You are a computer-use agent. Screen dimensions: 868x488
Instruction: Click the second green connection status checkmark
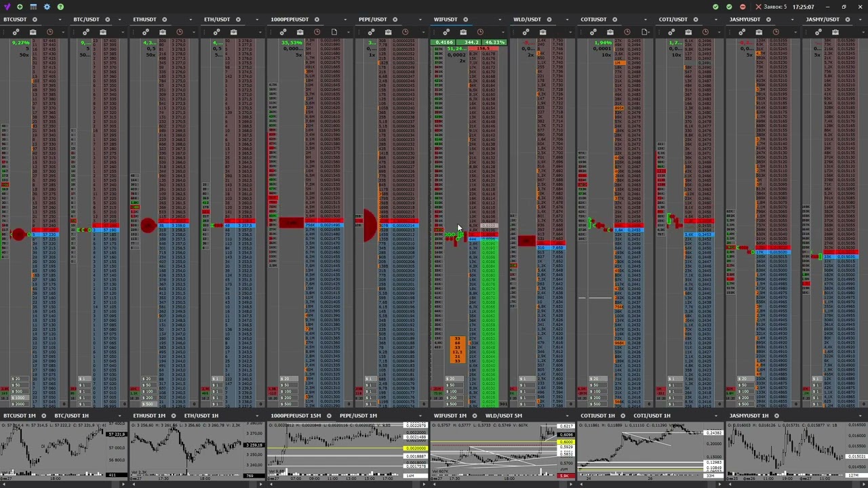click(x=729, y=7)
